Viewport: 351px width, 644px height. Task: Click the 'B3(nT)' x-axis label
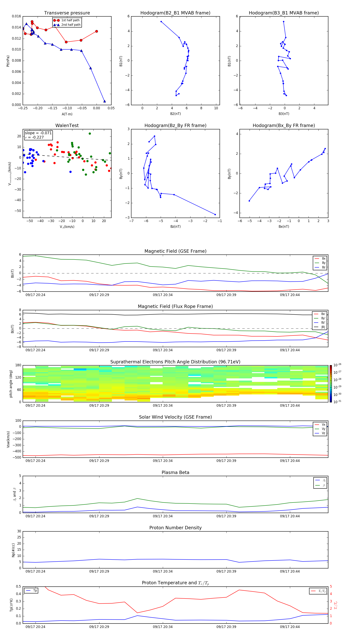click(x=284, y=114)
